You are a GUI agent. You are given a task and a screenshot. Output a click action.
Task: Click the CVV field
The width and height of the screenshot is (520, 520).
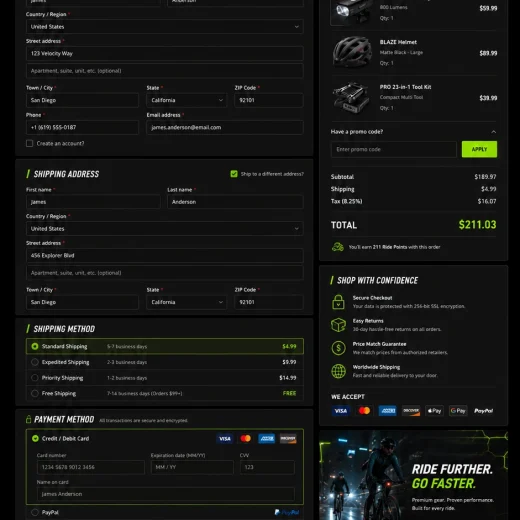coord(267,467)
